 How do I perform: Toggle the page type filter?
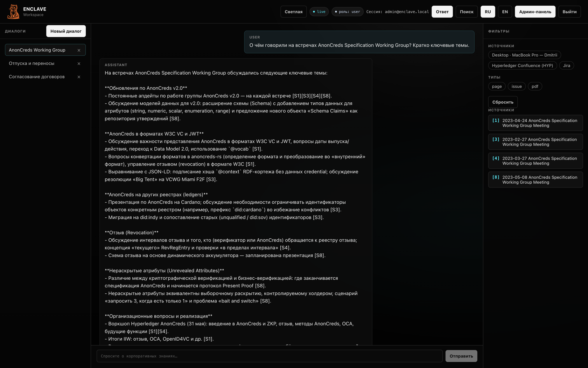(497, 86)
